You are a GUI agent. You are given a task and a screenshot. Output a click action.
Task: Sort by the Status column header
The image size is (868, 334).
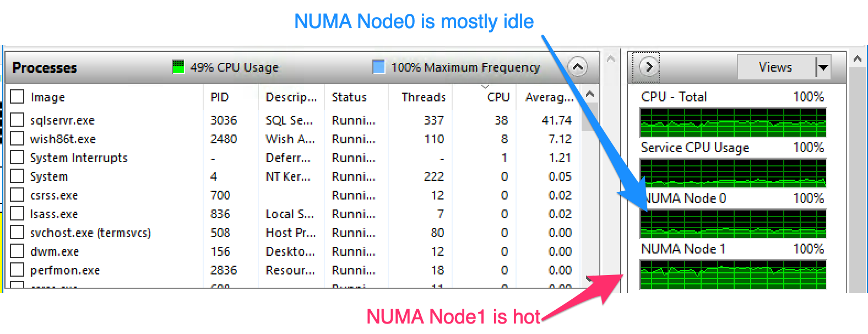pyautogui.click(x=349, y=97)
